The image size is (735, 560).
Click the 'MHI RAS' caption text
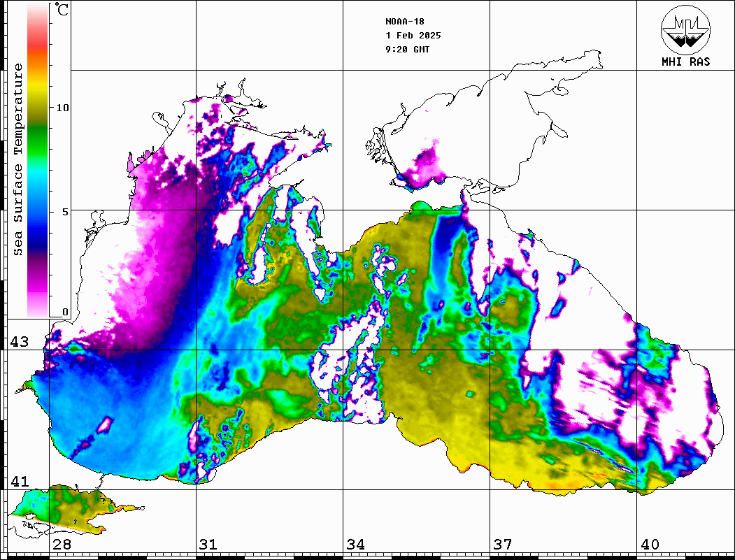point(686,62)
